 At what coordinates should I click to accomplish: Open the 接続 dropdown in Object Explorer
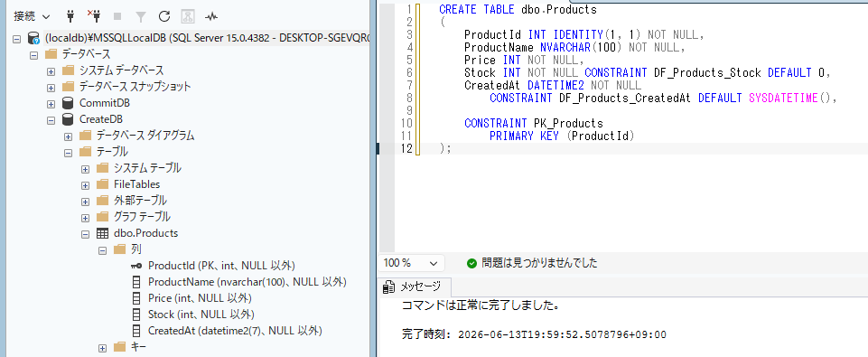tap(32, 16)
